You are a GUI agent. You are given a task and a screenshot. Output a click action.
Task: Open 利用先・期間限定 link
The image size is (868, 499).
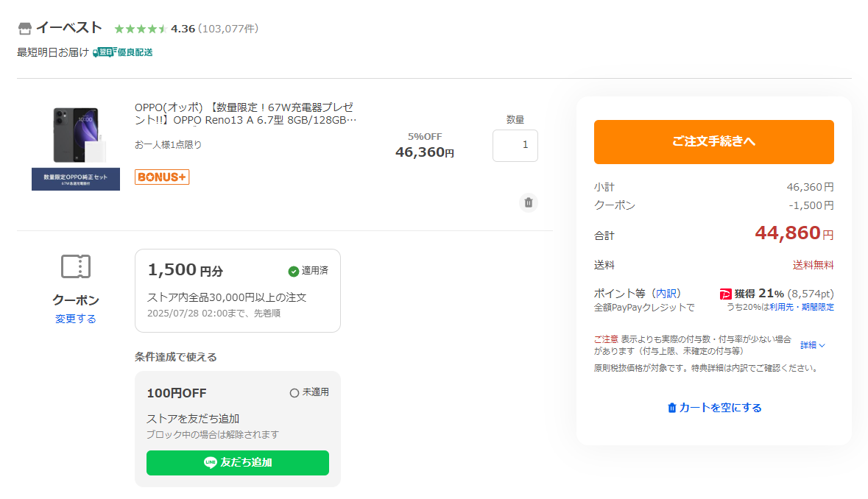click(802, 307)
